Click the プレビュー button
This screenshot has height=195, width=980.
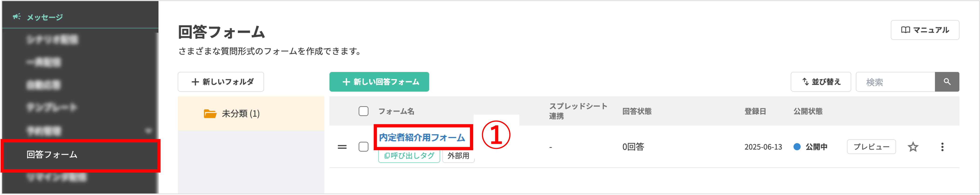(871, 147)
